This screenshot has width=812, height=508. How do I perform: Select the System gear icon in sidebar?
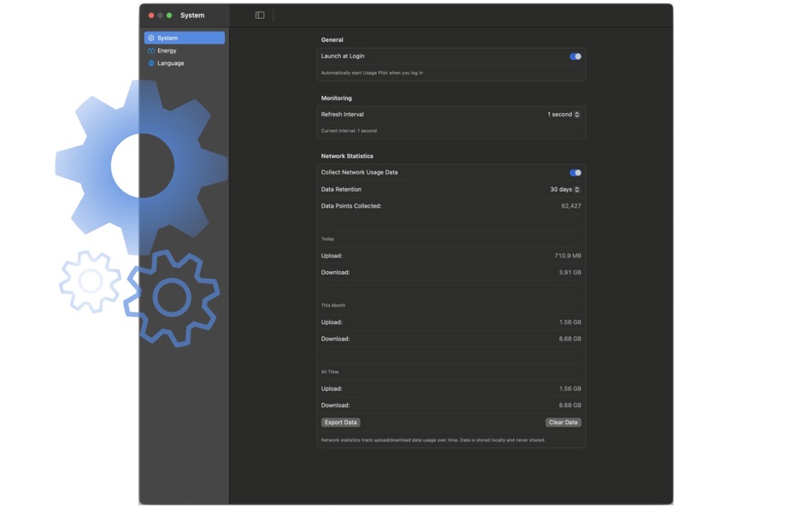[x=150, y=38]
